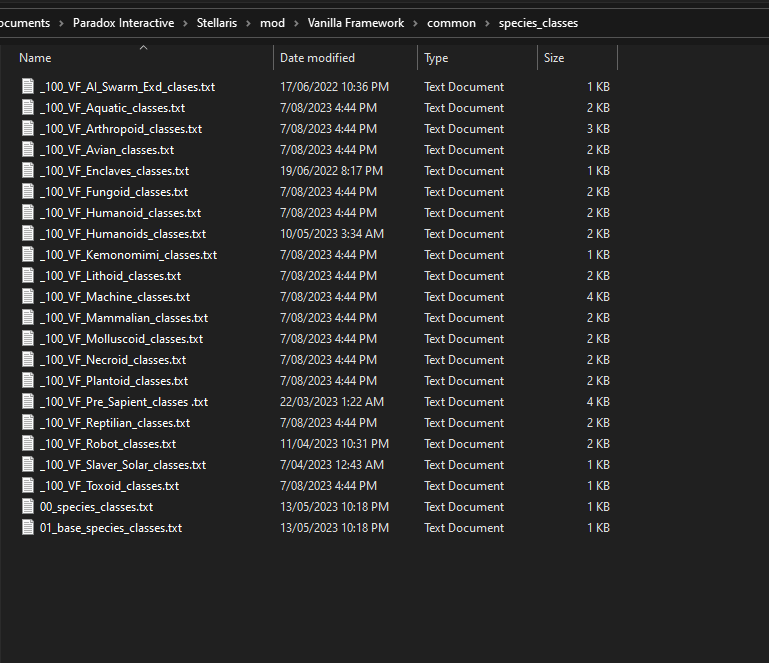Select file name _100_VF_Avian_classes.txt
This screenshot has height=663, width=769.
[x=107, y=150]
